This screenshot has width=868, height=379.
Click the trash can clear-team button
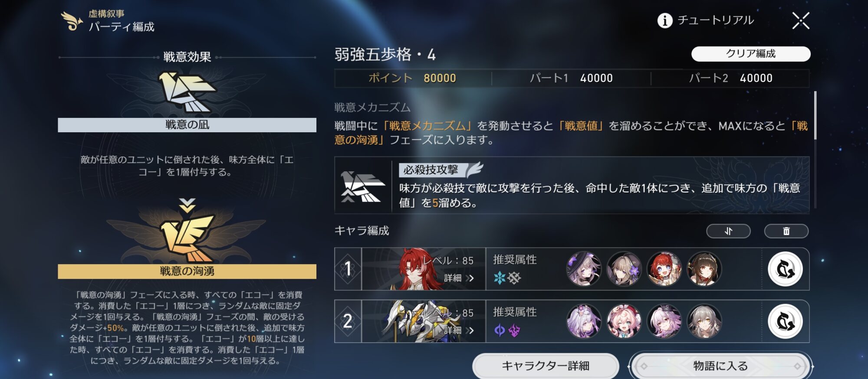(x=786, y=231)
